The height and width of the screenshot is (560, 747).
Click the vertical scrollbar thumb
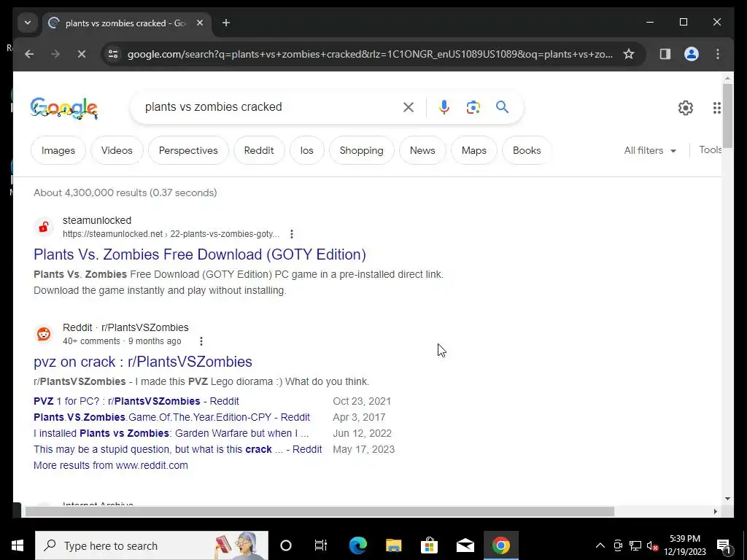(x=727, y=116)
